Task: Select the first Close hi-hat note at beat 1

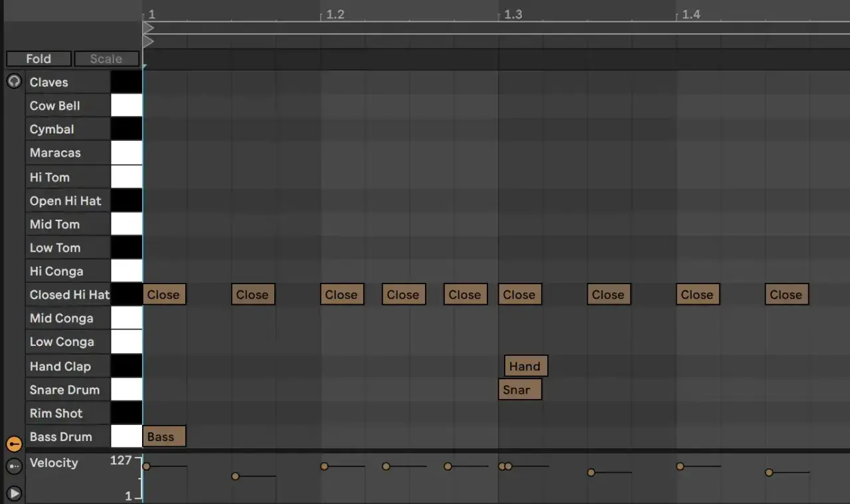Action: tap(165, 295)
